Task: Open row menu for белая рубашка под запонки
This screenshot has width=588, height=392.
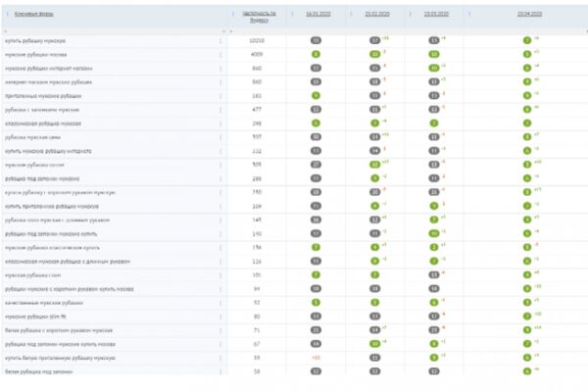Action: (x=220, y=371)
